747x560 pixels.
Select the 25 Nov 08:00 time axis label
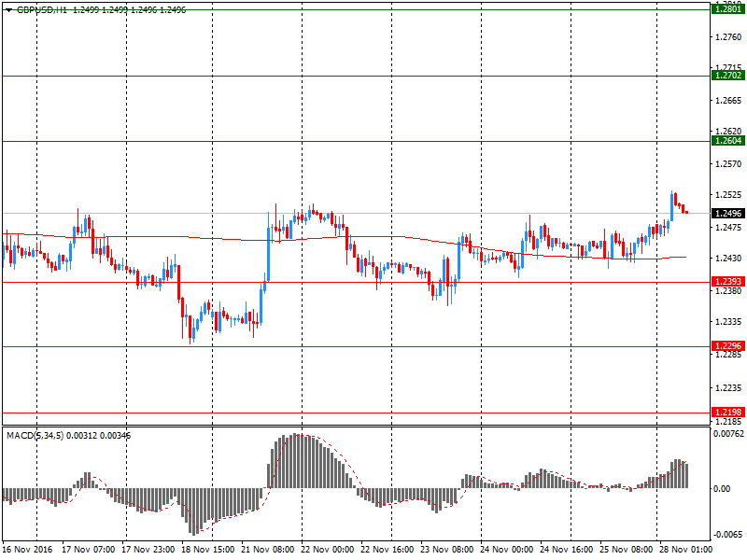[626, 549]
